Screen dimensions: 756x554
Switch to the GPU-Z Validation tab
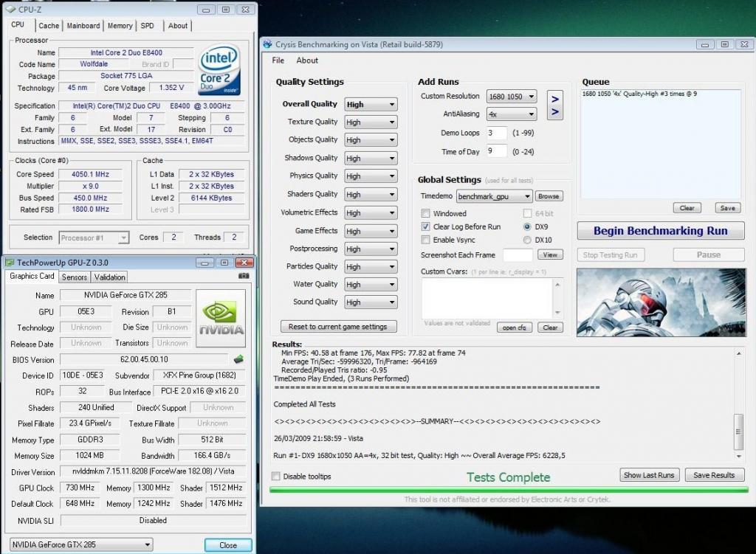(x=109, y=277)
